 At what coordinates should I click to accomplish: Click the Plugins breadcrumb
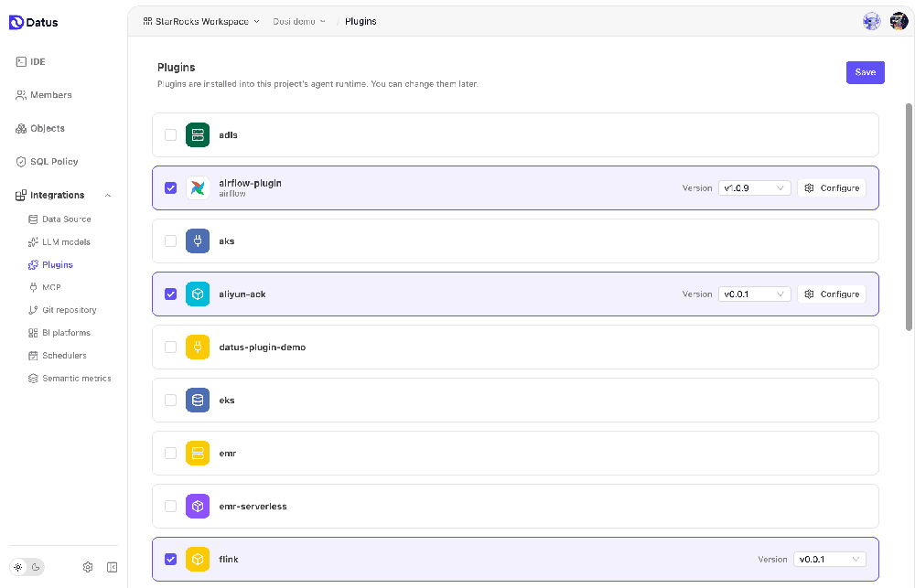[361, 22]
